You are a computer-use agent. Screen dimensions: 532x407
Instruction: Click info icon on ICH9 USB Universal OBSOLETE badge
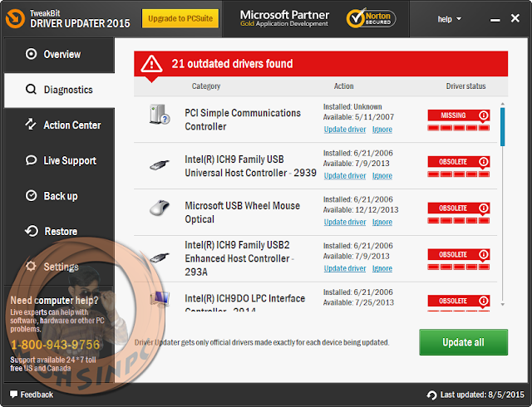pyautogui.click(x=484, y=162)
